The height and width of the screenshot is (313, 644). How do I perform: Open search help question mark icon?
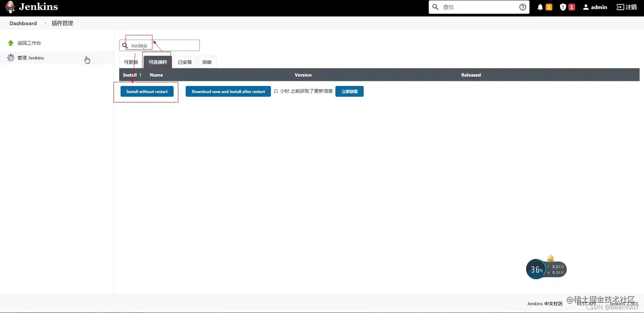tap(523, 7)
